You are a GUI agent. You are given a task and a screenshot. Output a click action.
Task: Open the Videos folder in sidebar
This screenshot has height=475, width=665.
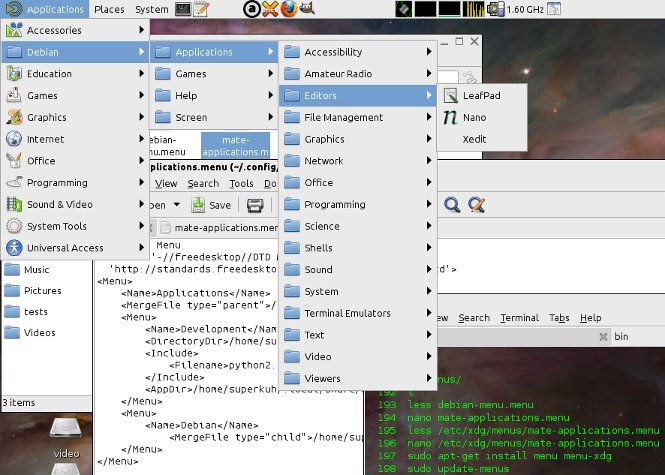pyautogui.click(x=30, y=332)
